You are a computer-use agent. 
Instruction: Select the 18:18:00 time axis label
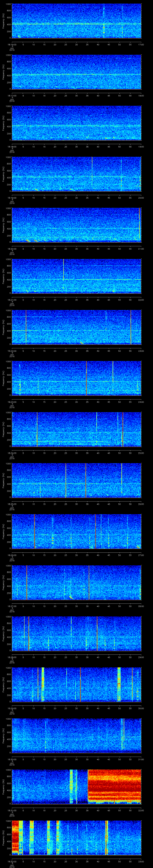(x=12, y=147)
